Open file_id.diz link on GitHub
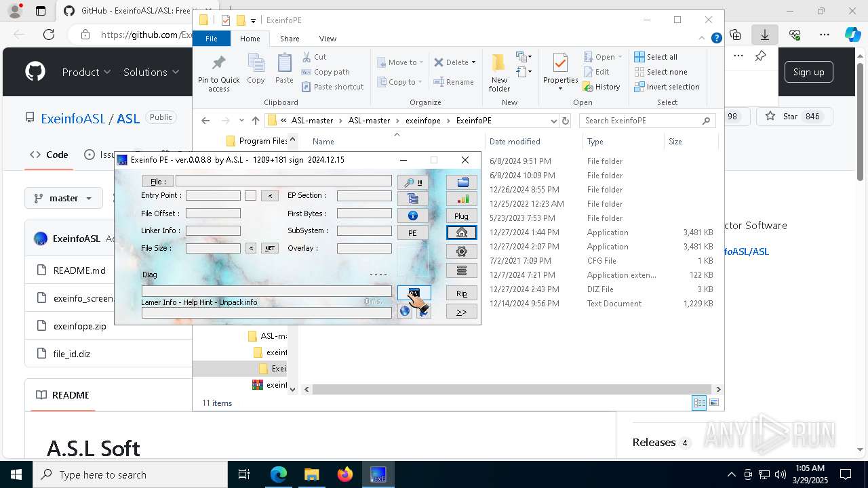This screenshot has height=488, width=868. pos(72,354)
